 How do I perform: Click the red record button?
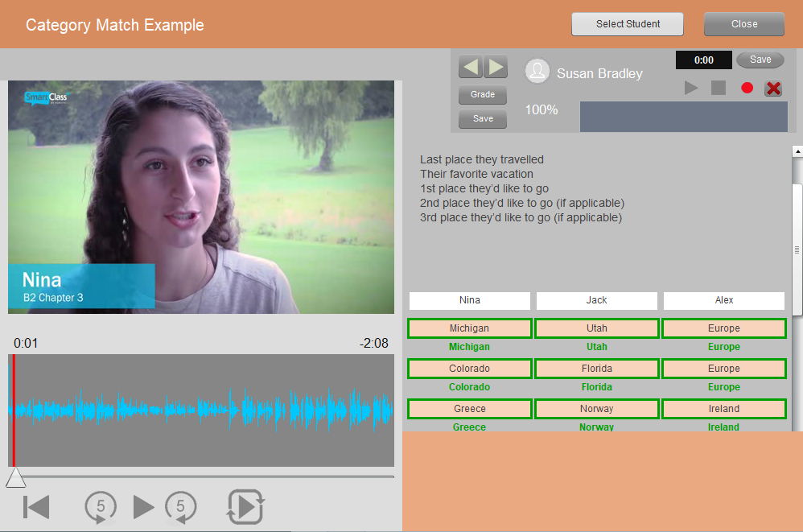[747, 88]
